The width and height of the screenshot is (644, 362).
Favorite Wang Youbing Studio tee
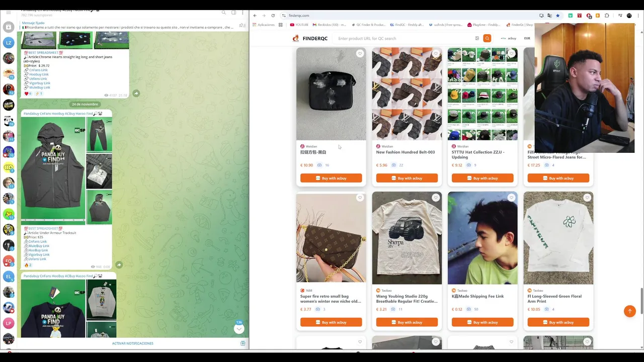pyautogui.click(x=436, y=198)
